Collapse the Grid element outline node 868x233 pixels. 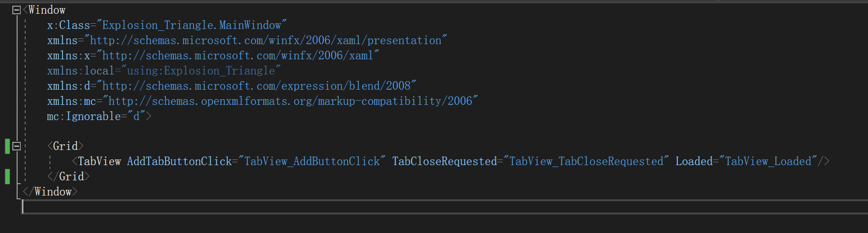click(17, 146)
